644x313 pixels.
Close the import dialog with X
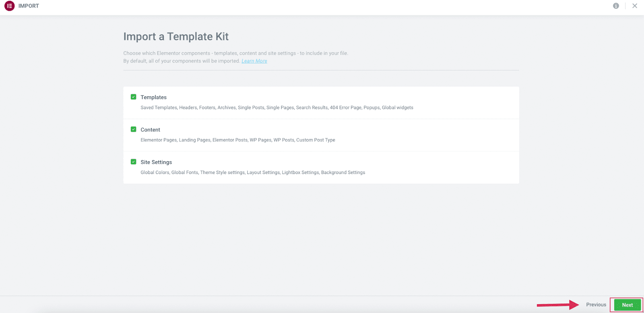pyautogui.click(x=635, y=6)
